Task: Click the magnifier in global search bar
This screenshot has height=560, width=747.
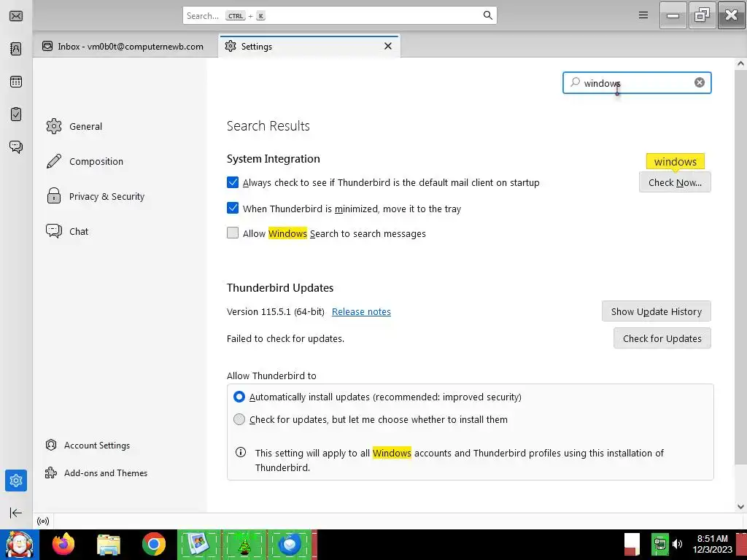Action: (x=487, y=15)
